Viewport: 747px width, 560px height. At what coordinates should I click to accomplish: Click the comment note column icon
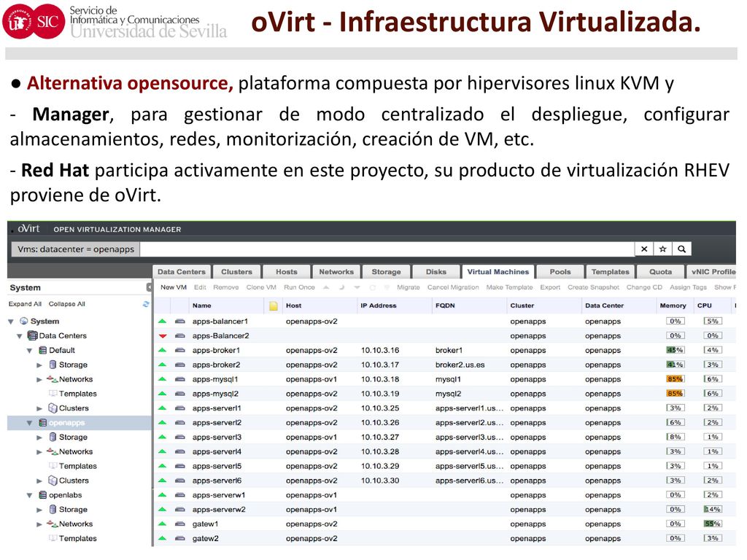274,306
